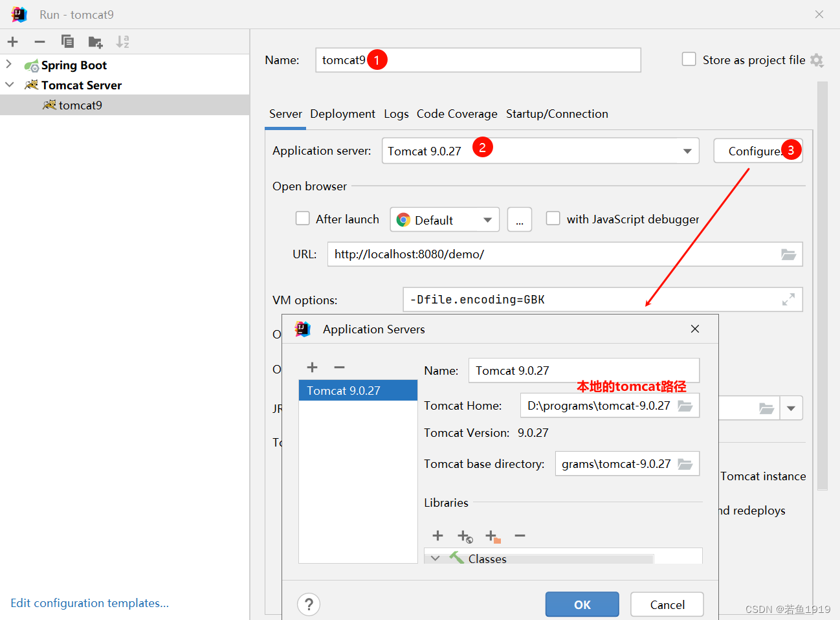Click the Run dialog vertical scrollbar
Viewport: 840px width, 620px height.
tap(823, 285)
